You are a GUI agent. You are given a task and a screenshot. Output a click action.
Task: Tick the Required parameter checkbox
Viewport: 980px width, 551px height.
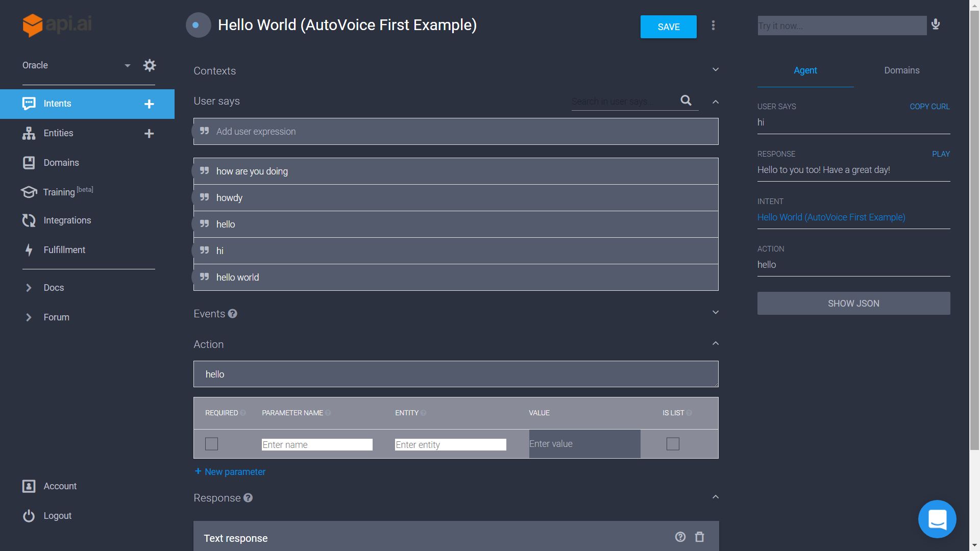[x=211, y=444]
